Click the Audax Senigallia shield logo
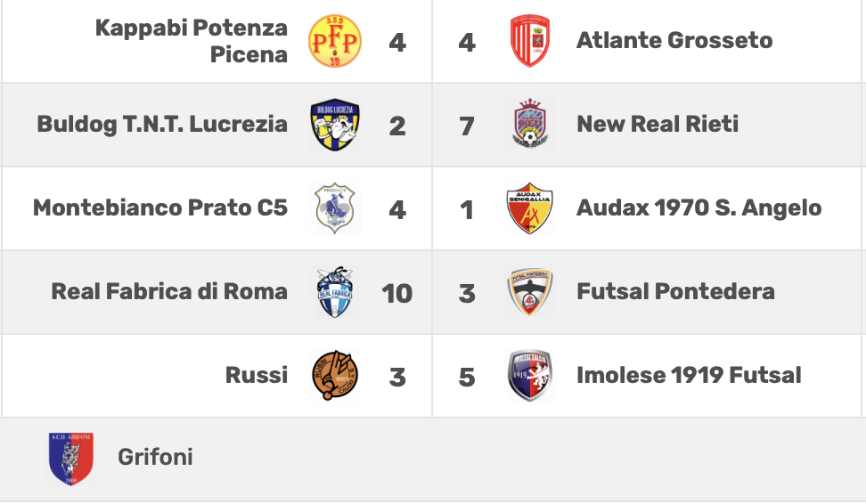The width and height of the screenshot is (866, 504). point(529,208)
